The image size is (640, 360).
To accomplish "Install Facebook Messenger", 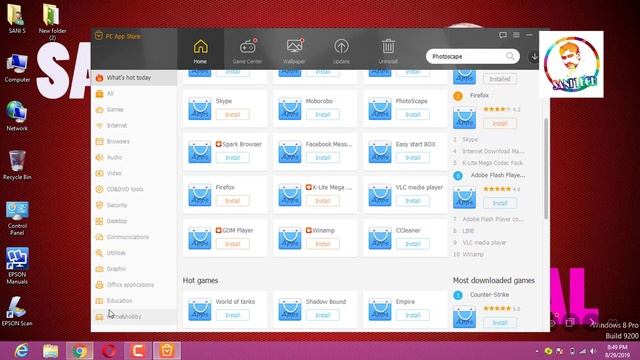I will (x=322, y=158).
